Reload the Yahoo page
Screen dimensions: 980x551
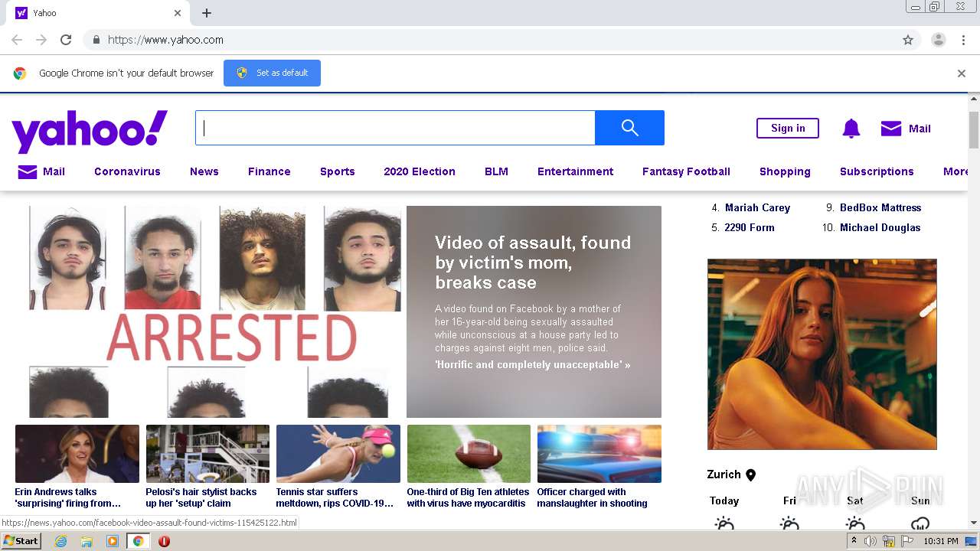coord(66,40)
